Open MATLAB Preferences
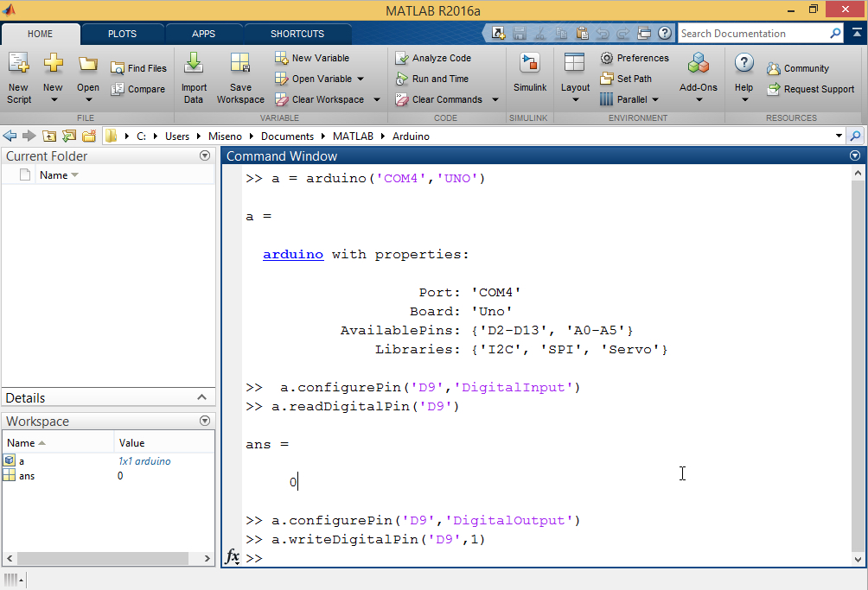Viewport: 868px width, 590px height. (635, 58)
